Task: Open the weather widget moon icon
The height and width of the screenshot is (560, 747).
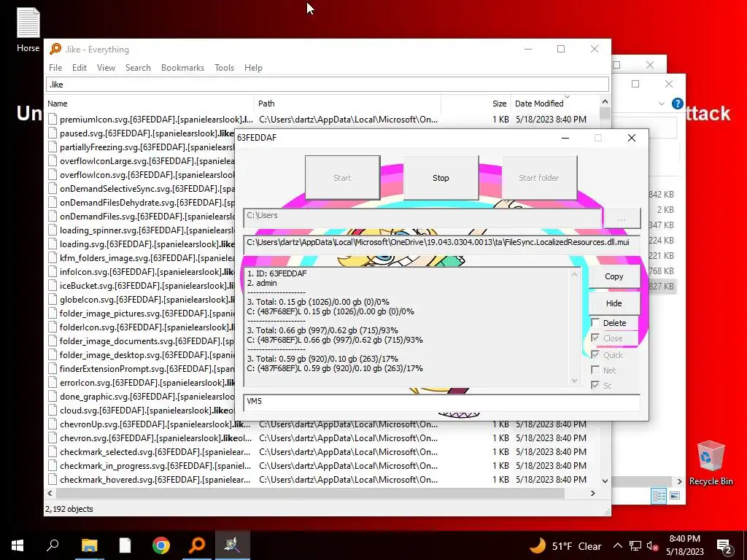Action: [538, 545]
